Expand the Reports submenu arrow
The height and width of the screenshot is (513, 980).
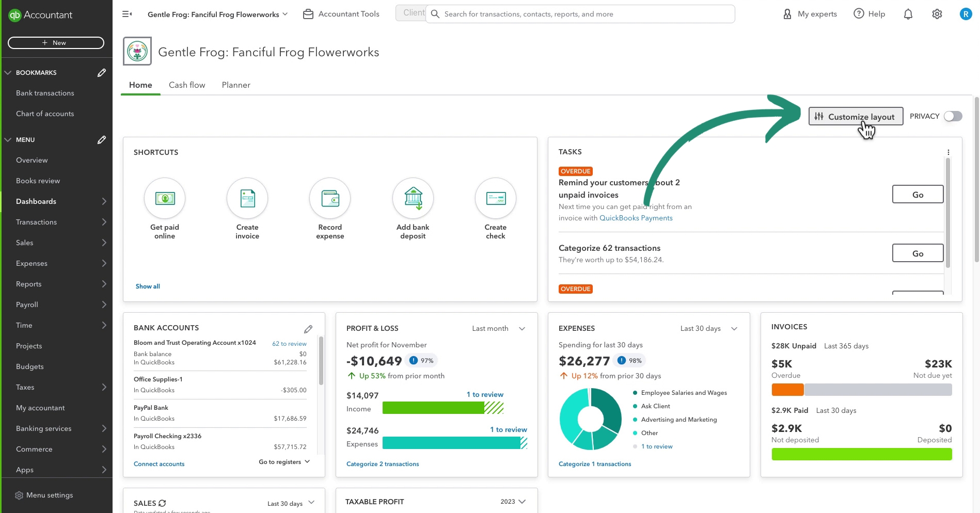tap(104, 284)
